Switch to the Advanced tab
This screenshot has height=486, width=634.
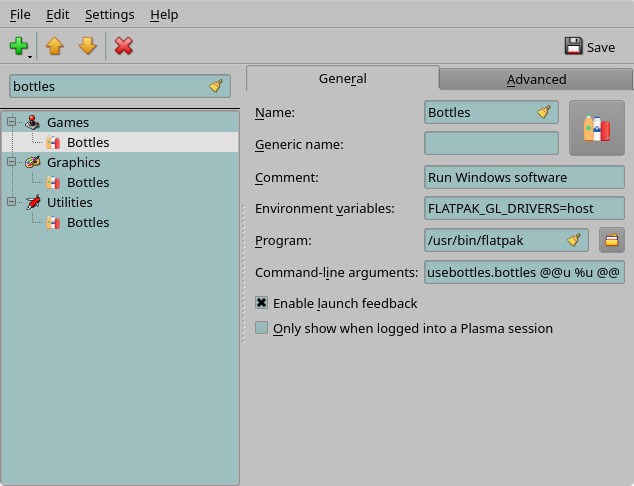pos(536,79)
